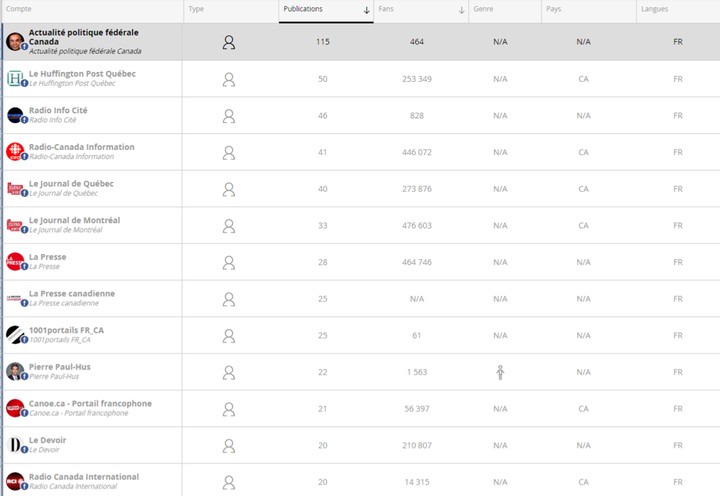
Task: Click the user type icon for La Presse canadienne
Action: click(x=229, y=299)
